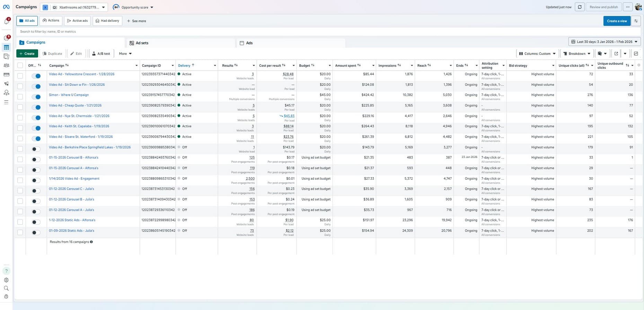644x310 pixels.
Task: Click the 2,500 post engagements result
Action: 250,179
